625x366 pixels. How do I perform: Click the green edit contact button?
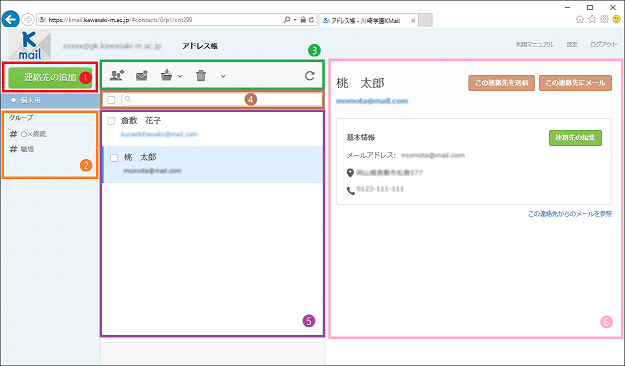click(575, 138)
